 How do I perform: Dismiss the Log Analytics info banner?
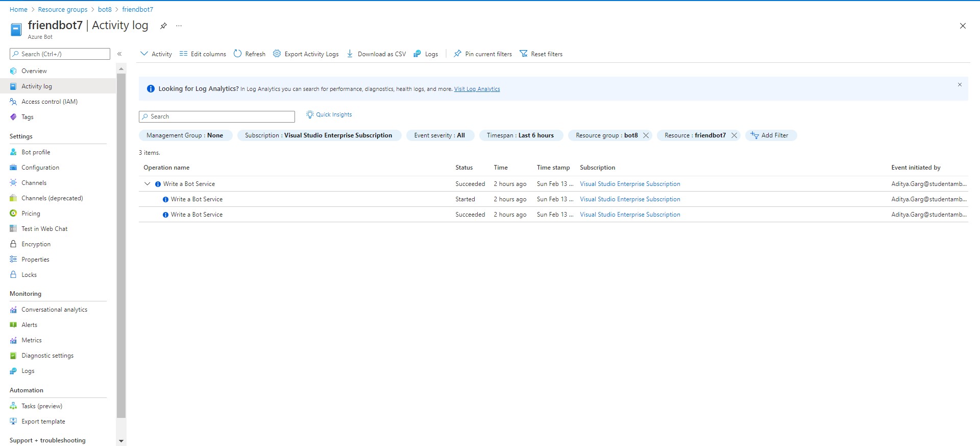(960, 85)
